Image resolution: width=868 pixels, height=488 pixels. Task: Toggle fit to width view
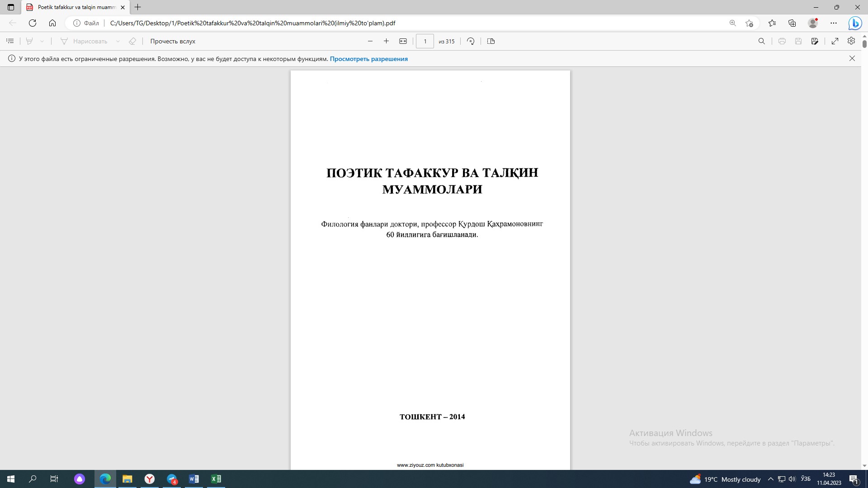(x=403, y=41)
